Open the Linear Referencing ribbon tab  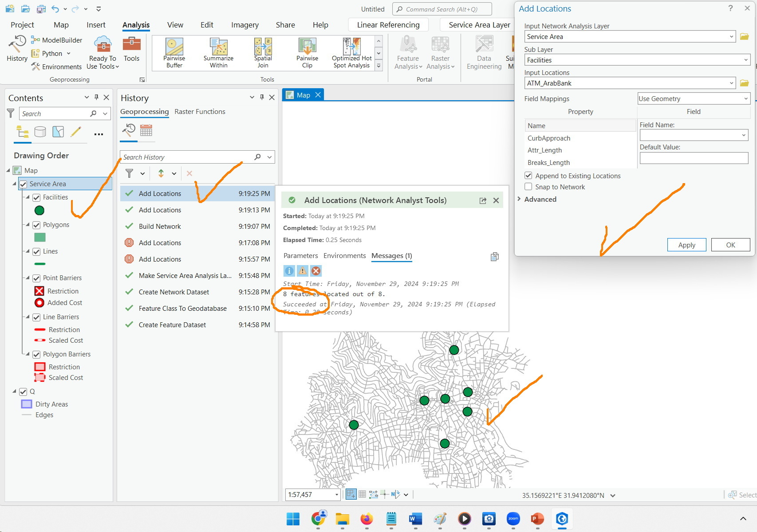pyautogui.click(x=387, y=24)
